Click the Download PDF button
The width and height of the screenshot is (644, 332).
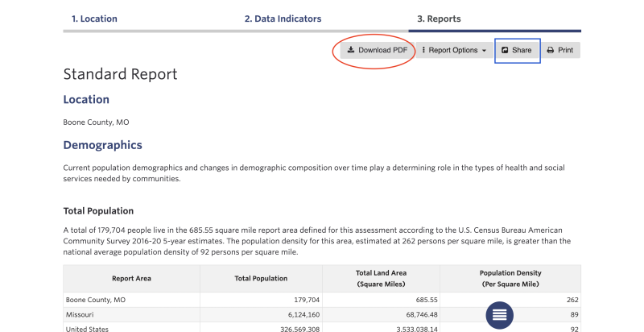coord(377,50)
